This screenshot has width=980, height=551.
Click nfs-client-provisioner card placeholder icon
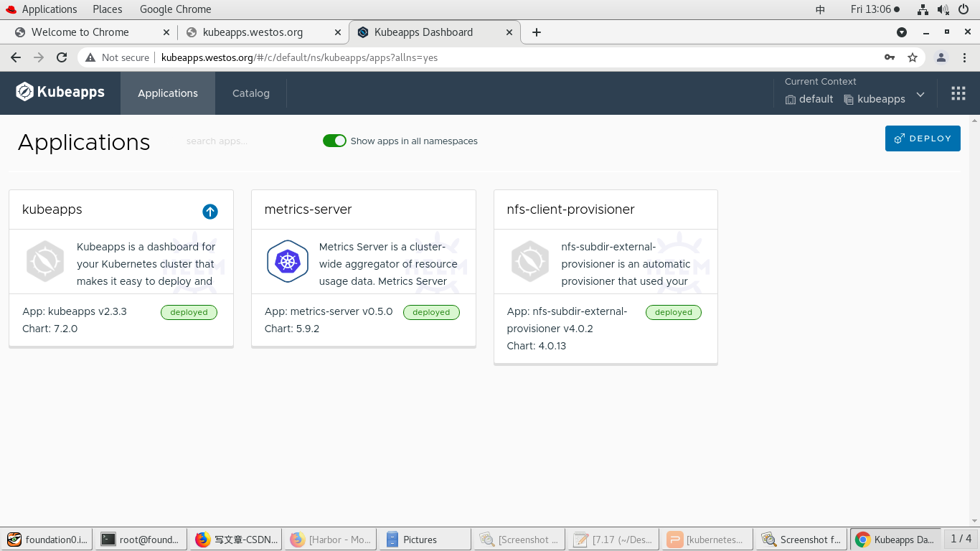530,261
